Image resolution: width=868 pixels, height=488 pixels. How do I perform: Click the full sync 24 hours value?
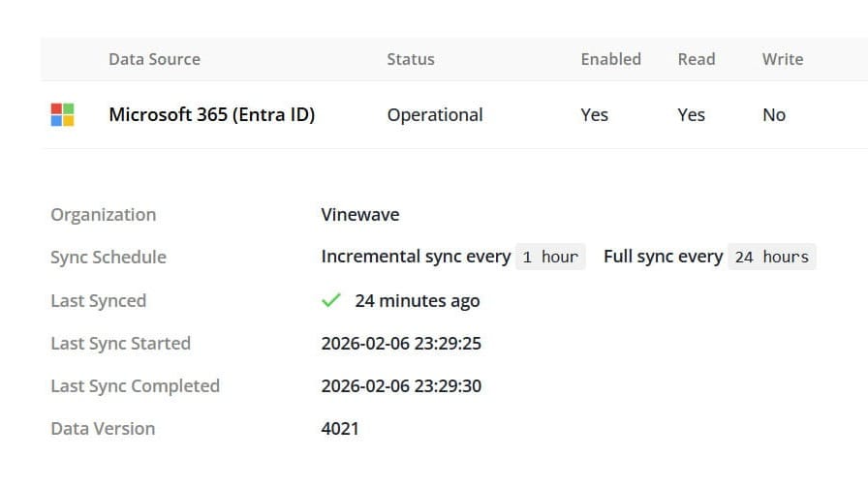pos(772,257)
